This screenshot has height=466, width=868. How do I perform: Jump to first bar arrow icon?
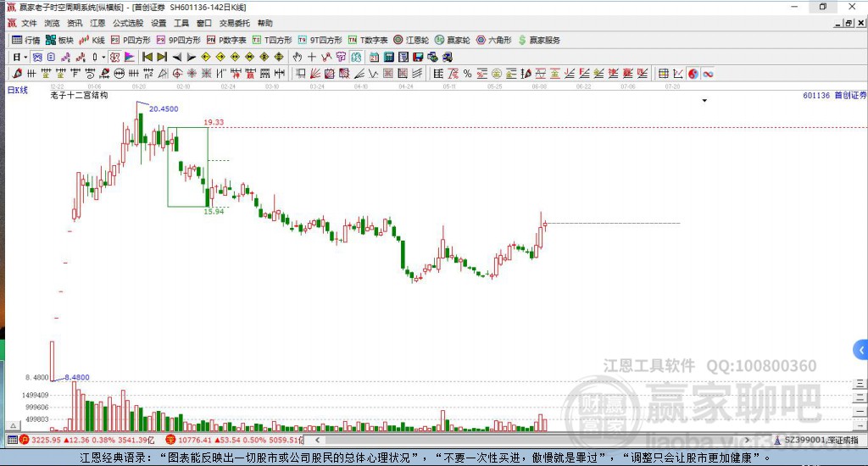pyautogui.click(x=147, y=57)
